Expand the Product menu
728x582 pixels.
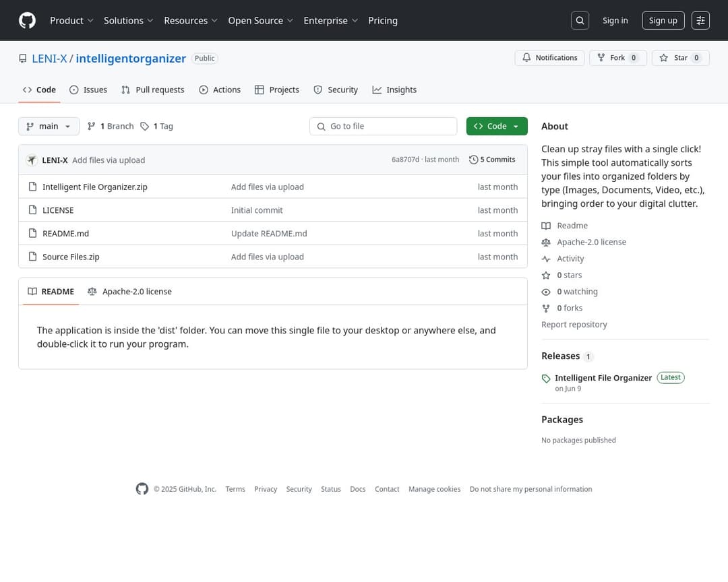pos(71,20)
